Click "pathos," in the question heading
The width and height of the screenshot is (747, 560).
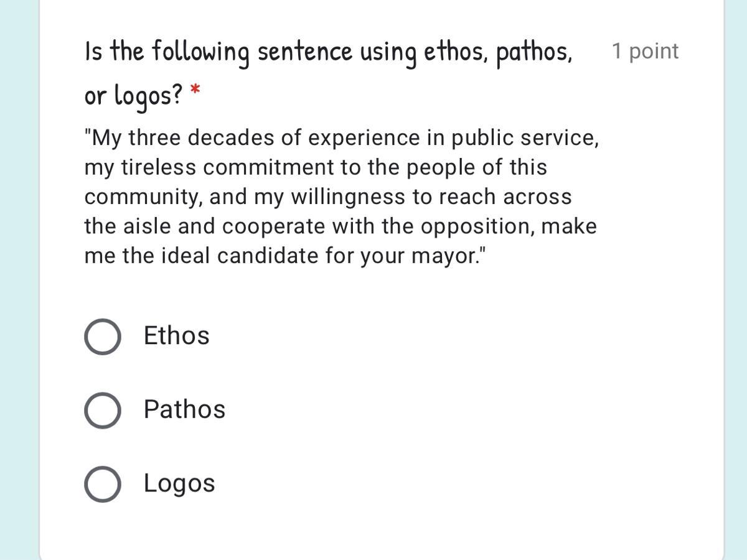pyautogui.click(x=534, y=52)
